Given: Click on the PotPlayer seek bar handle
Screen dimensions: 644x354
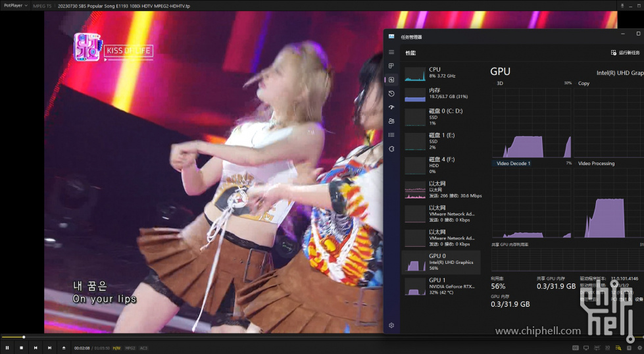Looking at the screenshot, I should (24, 337).
